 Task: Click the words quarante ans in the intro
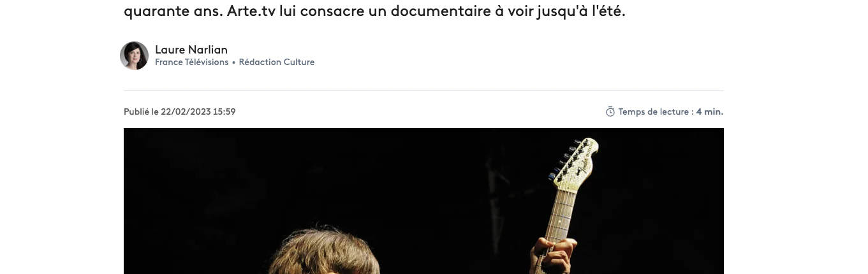172,11
